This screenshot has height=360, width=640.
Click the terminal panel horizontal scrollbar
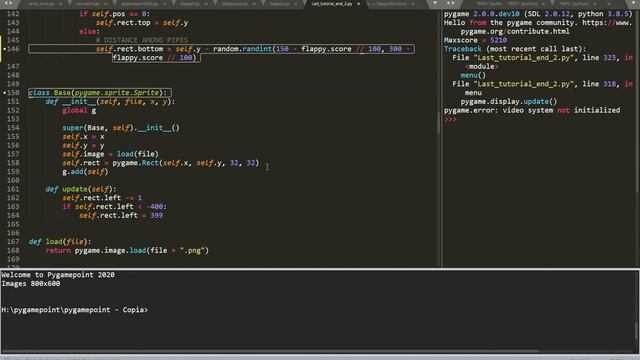coord(270,351)
